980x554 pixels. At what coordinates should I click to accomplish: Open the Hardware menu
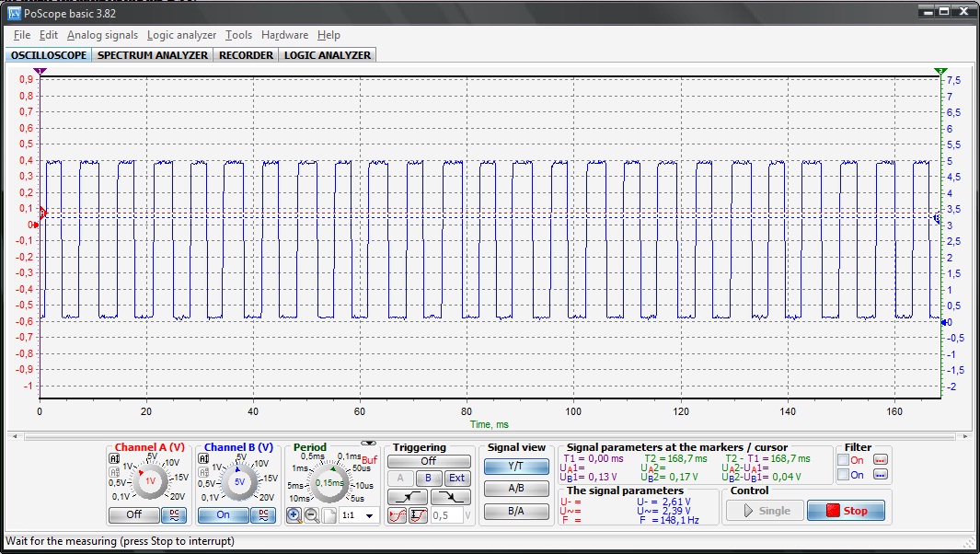[285, 35]
